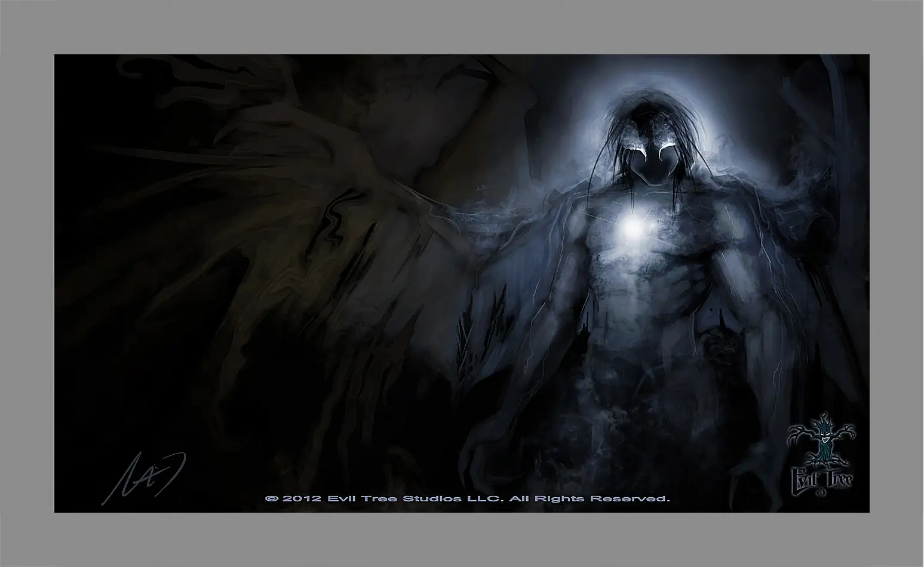924x567 pixels.
Task: Click the artist's handwritten signature
Action: coord(143,477)
